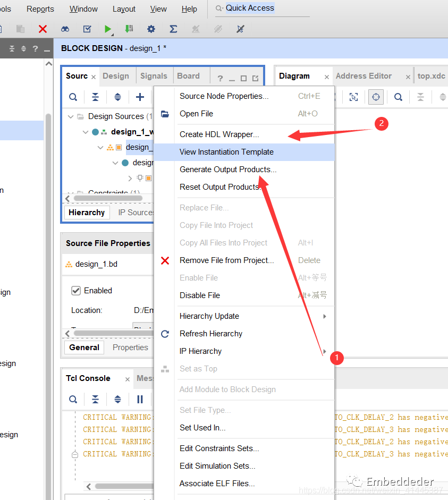448x500 pixels.
Task: Click the red X cancel icon in toolbar
Action: coord(43,29)
